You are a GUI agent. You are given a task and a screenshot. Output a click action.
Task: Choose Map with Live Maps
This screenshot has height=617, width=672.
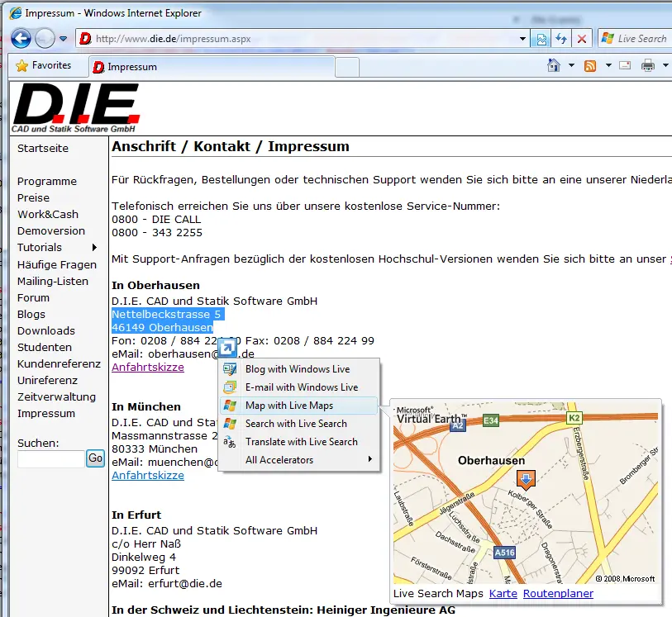[299, 406]
